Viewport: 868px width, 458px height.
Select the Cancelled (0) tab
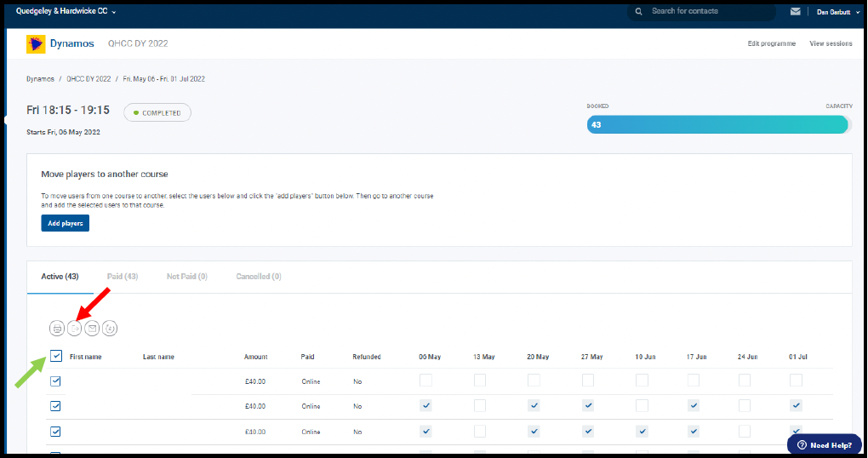(259, 277)
